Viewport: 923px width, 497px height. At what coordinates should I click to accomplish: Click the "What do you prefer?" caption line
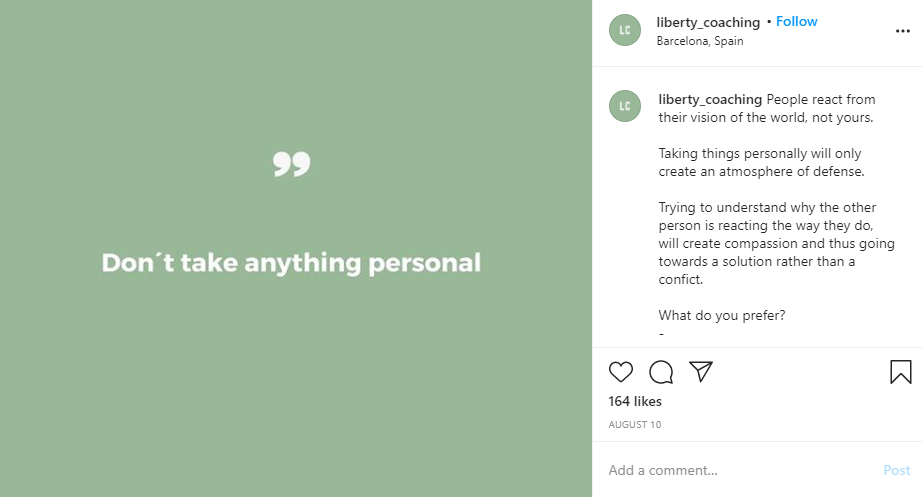tap(722, 315)
